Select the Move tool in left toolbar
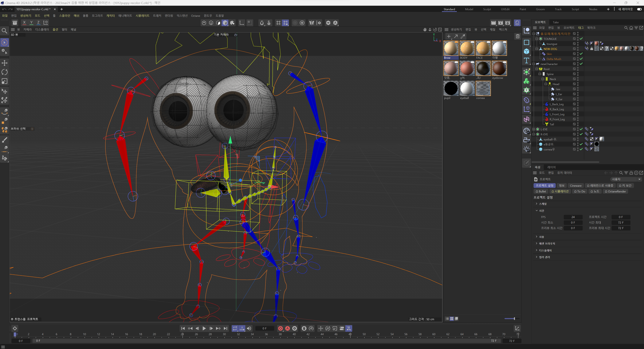Screen dimensions: 644x349 (5, 63)
